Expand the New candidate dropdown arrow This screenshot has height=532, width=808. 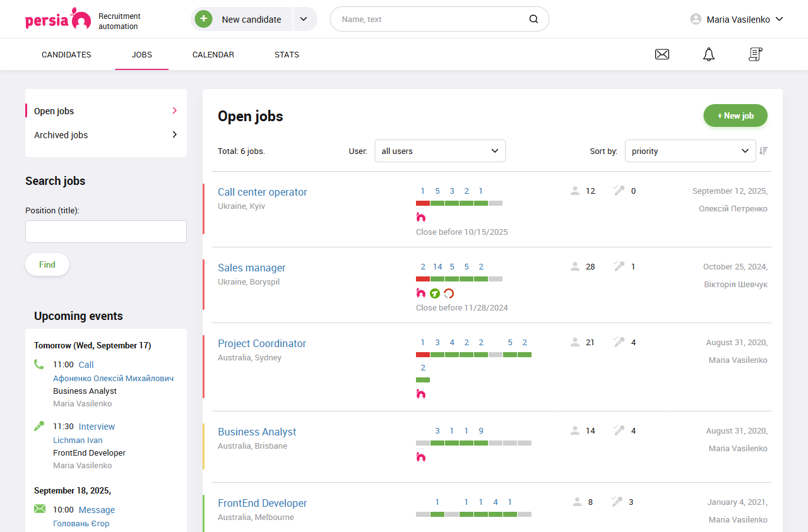[x=304, y=19]
